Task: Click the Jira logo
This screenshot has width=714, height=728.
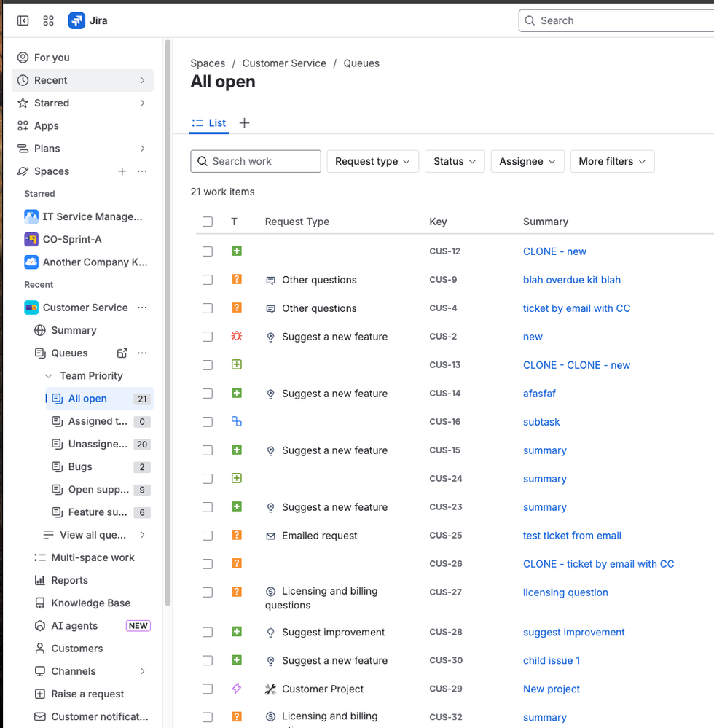Action: 76,20
